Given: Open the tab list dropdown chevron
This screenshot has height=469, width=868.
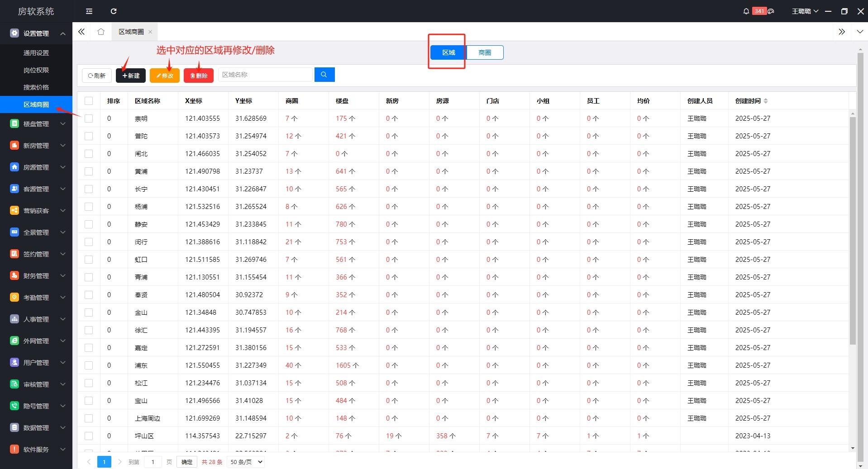Looking at the screenshot, I should (860, 32).
